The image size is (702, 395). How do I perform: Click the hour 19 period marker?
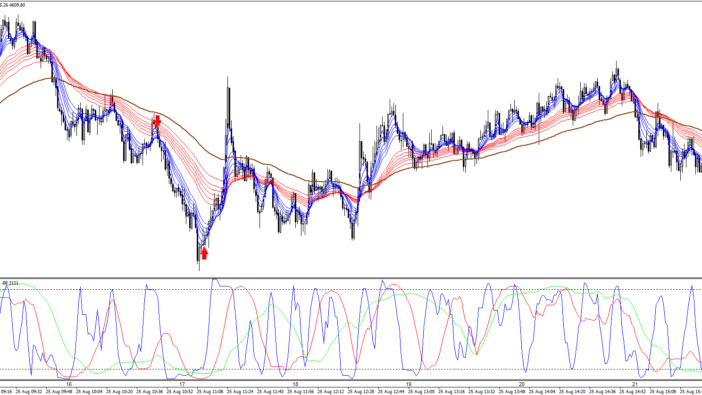coord(408,385)
